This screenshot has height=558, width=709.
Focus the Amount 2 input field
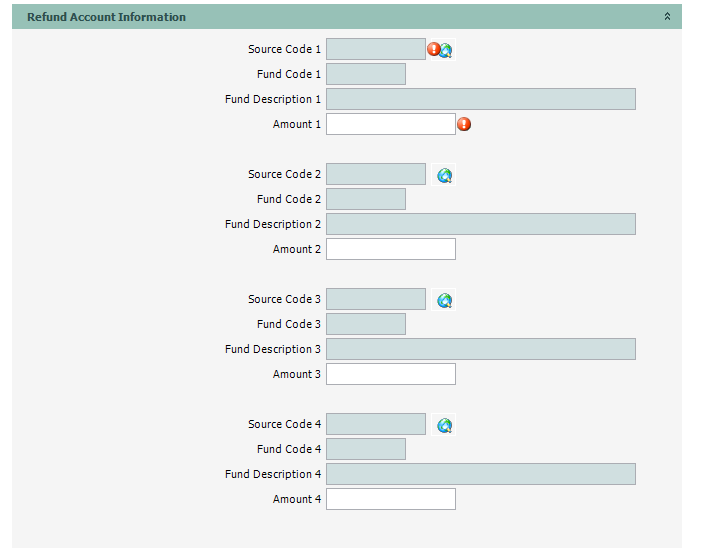pos(390,249)
